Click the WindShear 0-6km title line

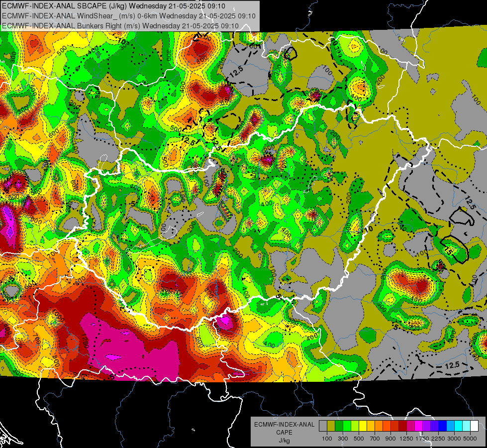click(x=128, y=16)
